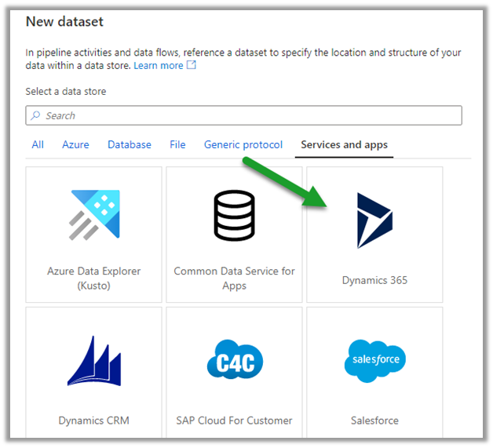
Task: Select the Salesforce cloud logo
Action: coord(374,361)
